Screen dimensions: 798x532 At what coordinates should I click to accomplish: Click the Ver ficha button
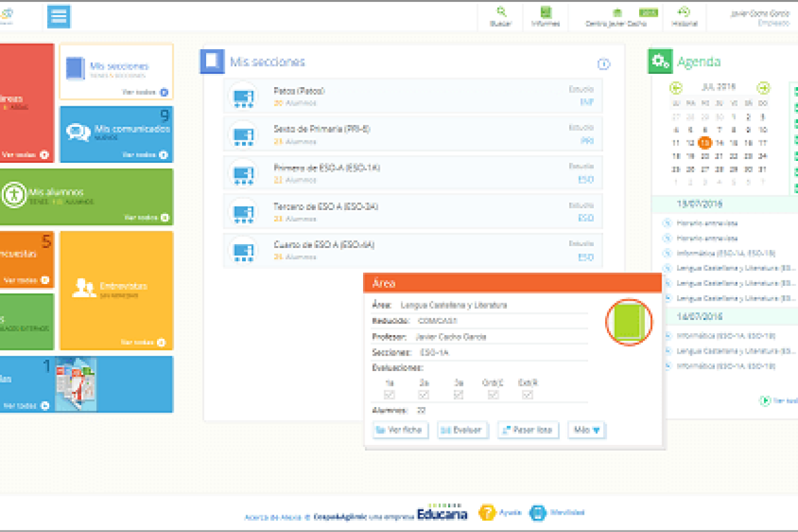pos(400,430)
